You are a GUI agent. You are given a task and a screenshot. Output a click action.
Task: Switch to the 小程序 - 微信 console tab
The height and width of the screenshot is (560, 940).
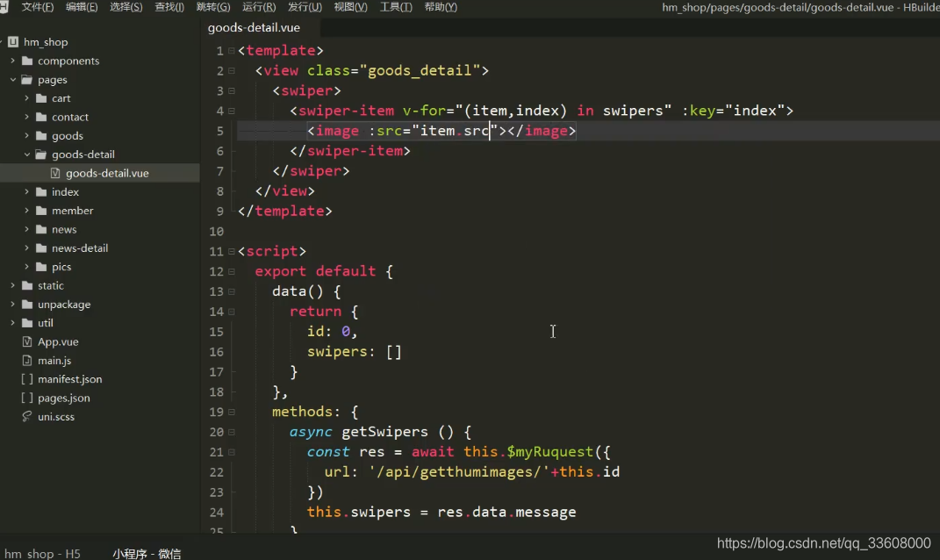click(147, 553)
